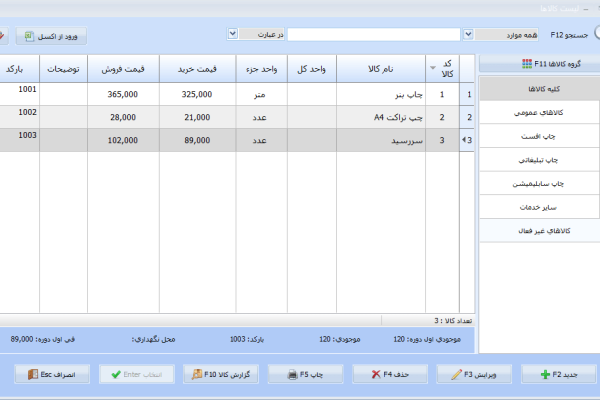Select کالاهای غیر فعال group
Screen dimensions: 600x400
click(540, 231)
